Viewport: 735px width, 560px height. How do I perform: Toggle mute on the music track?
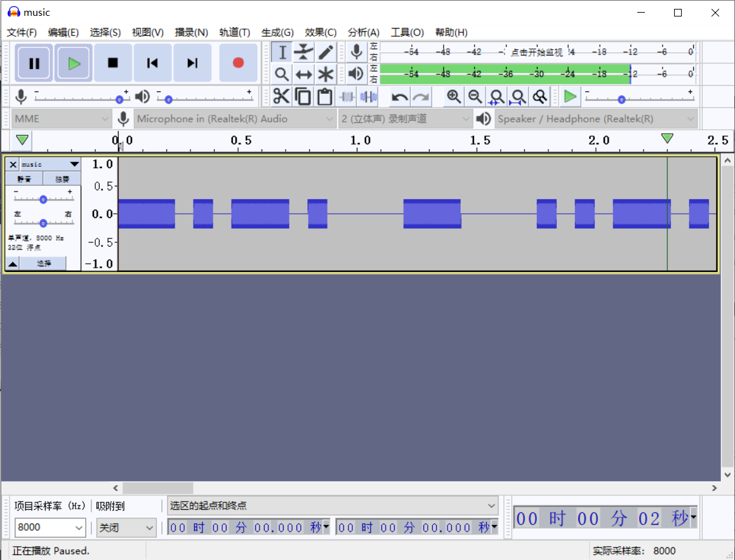point(24,178)
